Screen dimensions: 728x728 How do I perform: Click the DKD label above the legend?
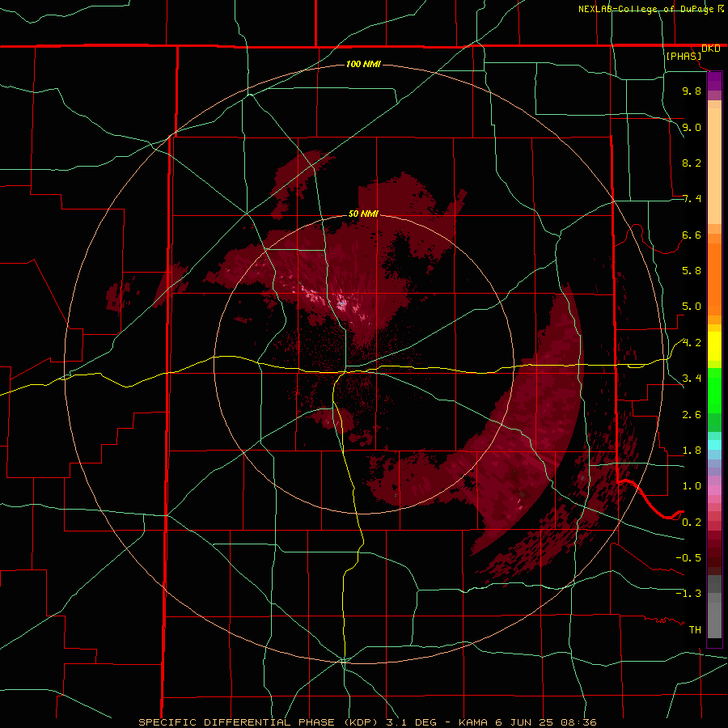click(x=711, y=49)
